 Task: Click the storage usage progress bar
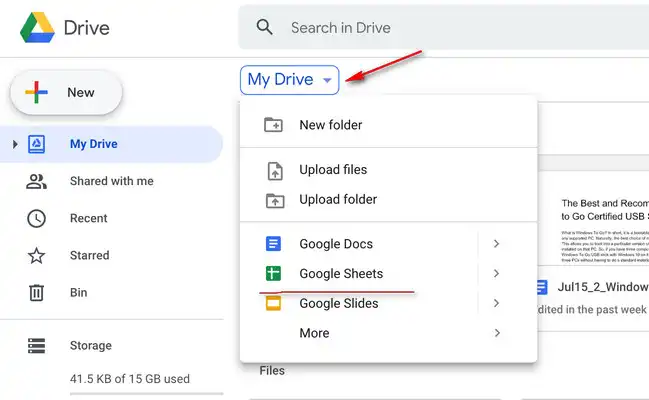tap(147, 394)
